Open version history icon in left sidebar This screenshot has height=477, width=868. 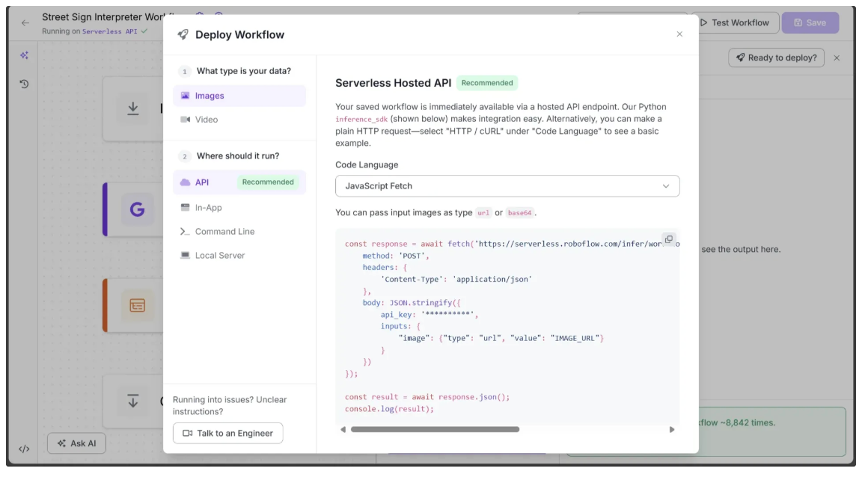click(25, 84)
